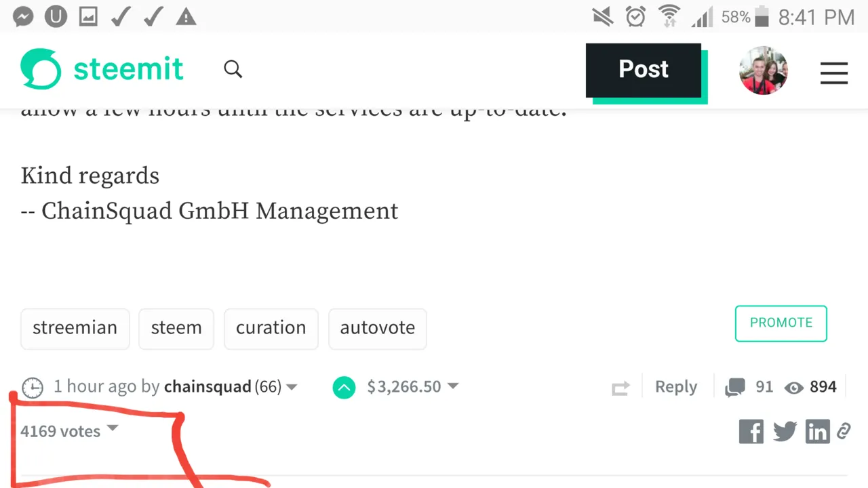Expand the $3,266.50 payout details
This screenshot has height=488, width=868.
pyautogui.click(x=412, y=387)
